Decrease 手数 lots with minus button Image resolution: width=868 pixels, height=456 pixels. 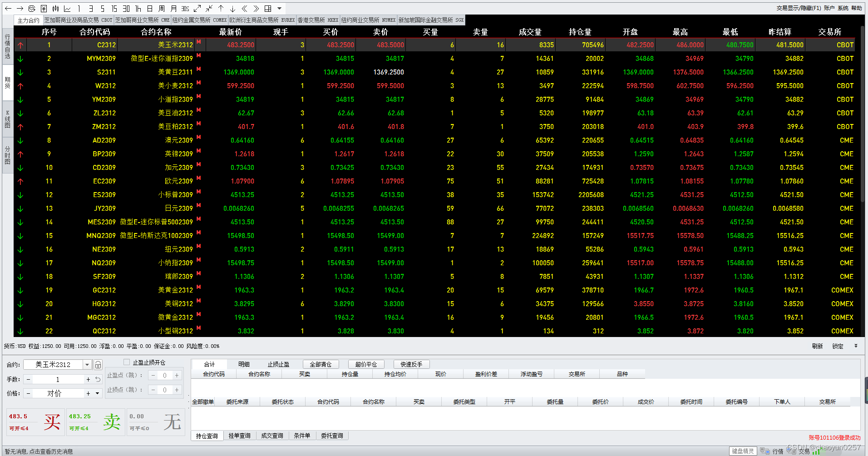point(29,379)
